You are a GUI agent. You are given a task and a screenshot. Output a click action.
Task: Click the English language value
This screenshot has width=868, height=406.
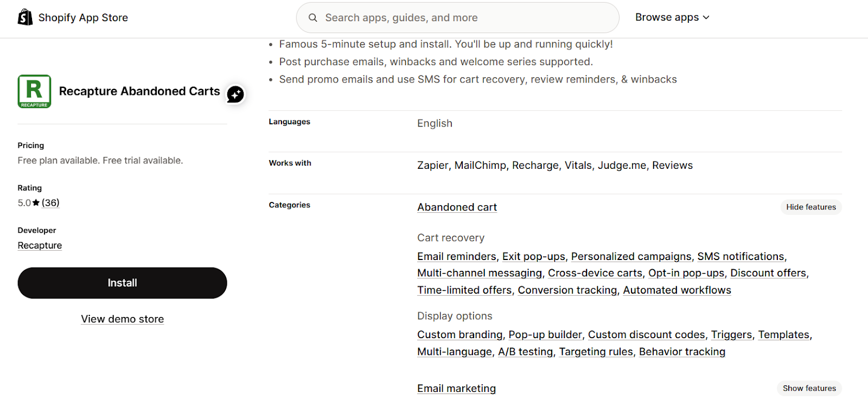435,123
